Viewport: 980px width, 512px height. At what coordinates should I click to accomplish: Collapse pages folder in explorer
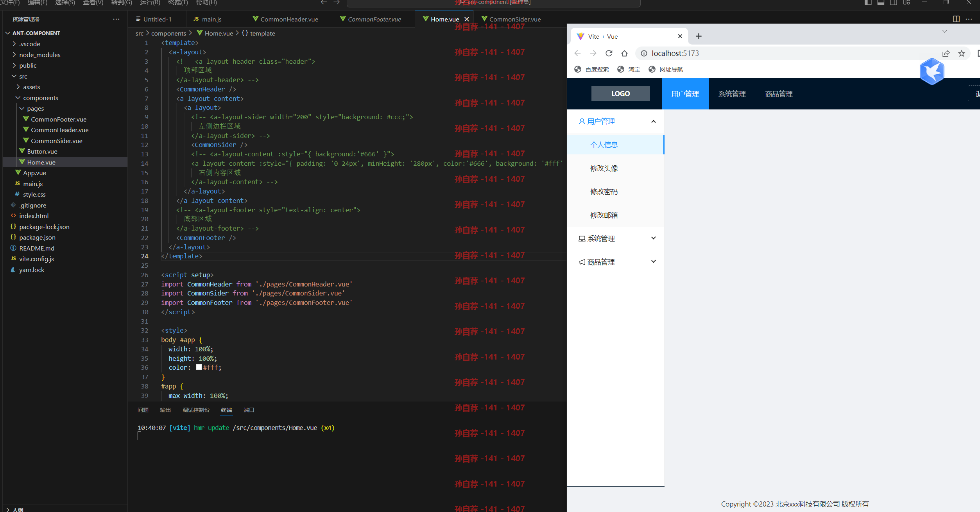click(65, 108)
